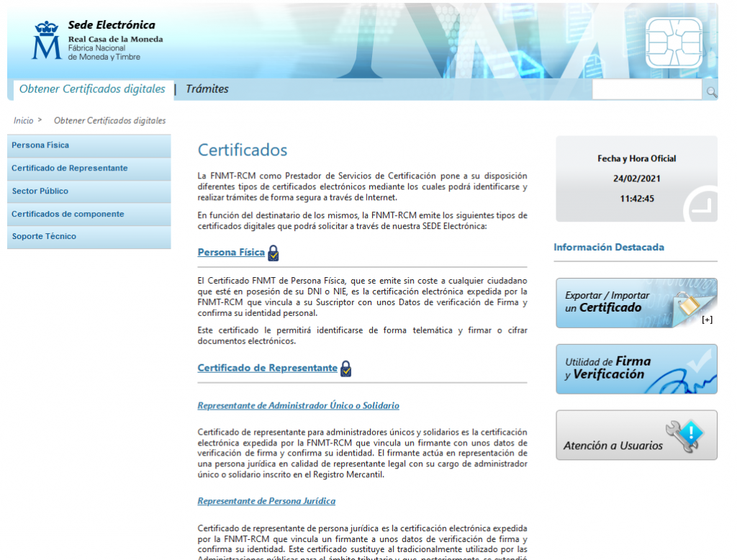
Task: Open Sector Público in the sidebar menu
Action: coord(89,191)
